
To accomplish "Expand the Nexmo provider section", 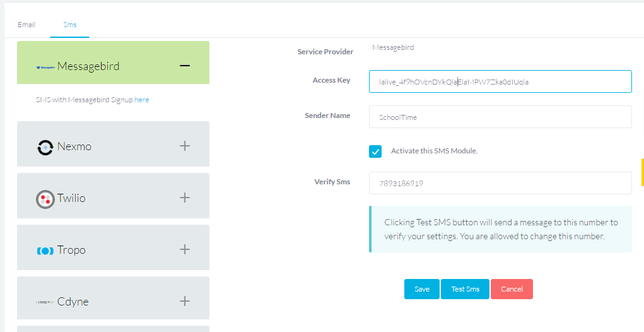I will (x=185, y=145).
